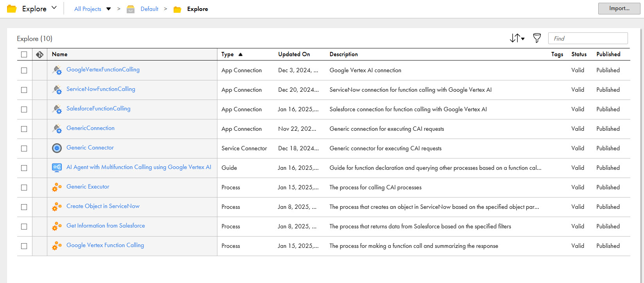Image resolution: width=644 pixels, height=283 pixels.
Task: Check the SalesforceFunctionCalling row checkbox
Action: pyautogui.click(x=24, y=109)
